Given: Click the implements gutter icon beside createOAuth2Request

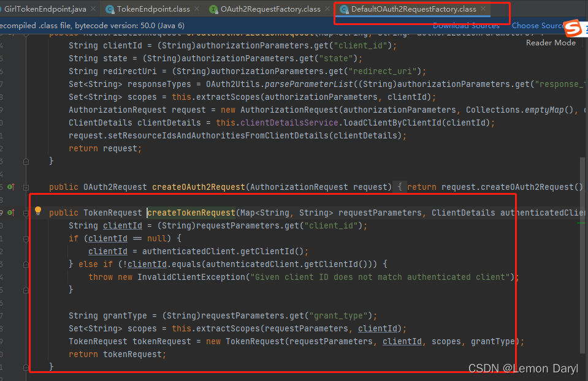Looking at the screenshot, I should click(11, 187).
